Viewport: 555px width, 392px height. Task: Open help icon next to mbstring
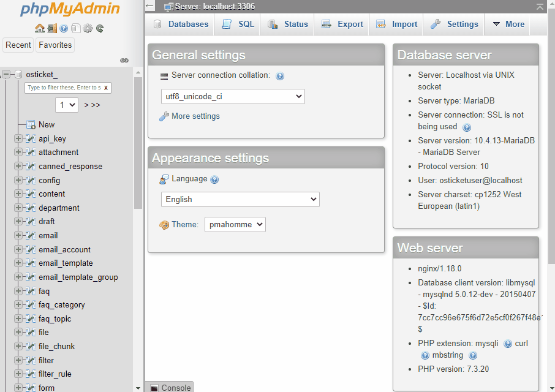click(x=473, y=356)
